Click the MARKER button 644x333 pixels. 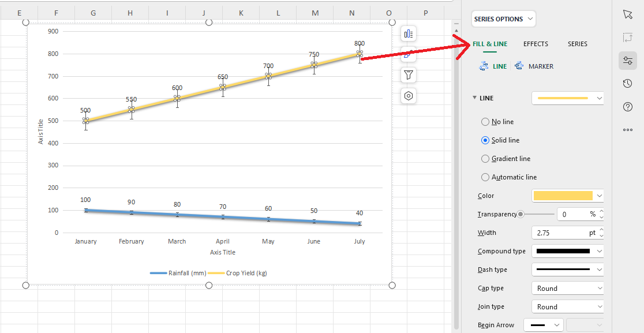[534, 66]
